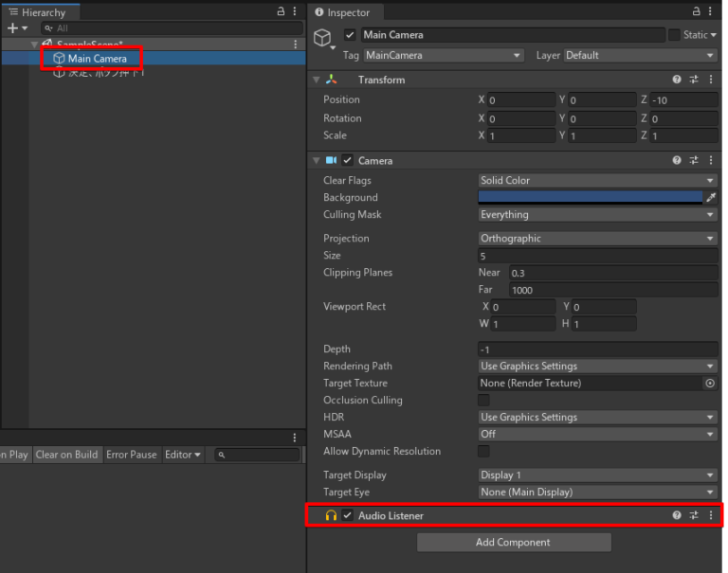Click the Background color swatch
The image size is (728, 573).
tap(591, 198)
